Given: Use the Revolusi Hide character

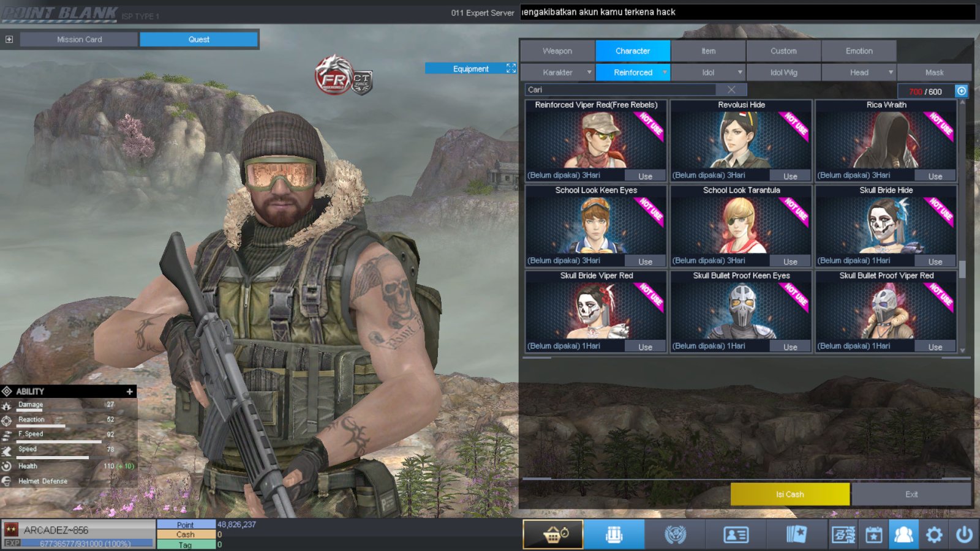Looking at the screenshot, I should tap(790, 176).
